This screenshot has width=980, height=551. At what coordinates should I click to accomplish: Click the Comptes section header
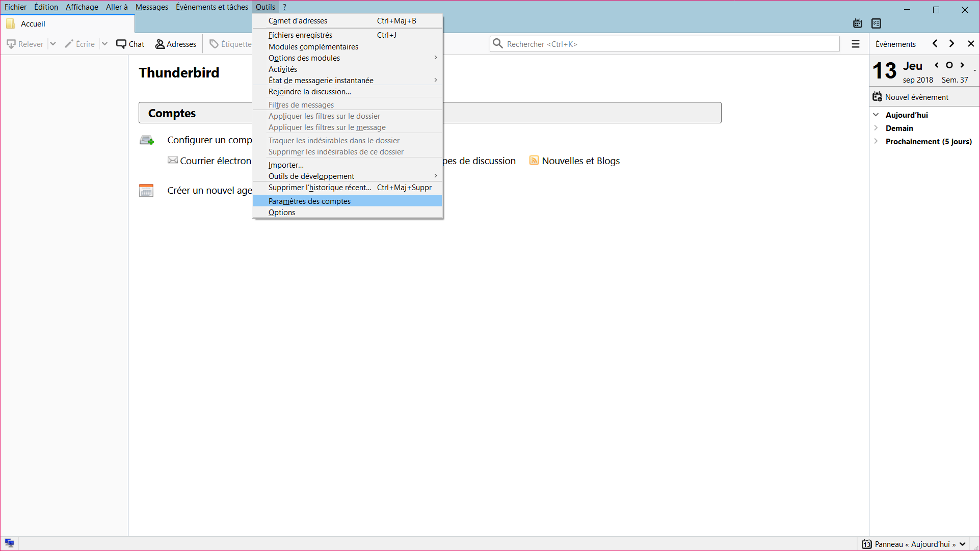[430, 113]
